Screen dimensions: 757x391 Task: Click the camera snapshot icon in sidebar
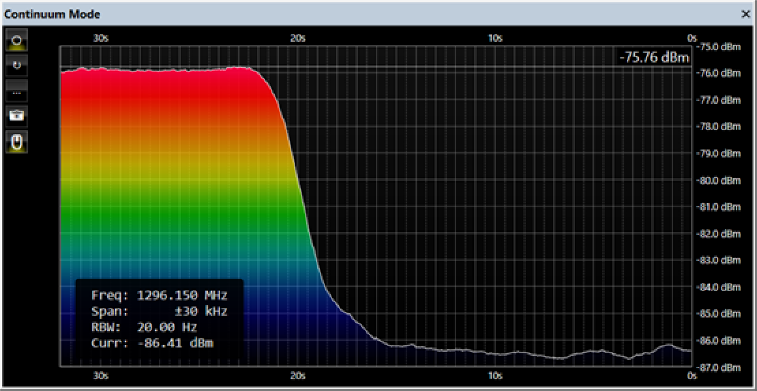coord(16,116)
